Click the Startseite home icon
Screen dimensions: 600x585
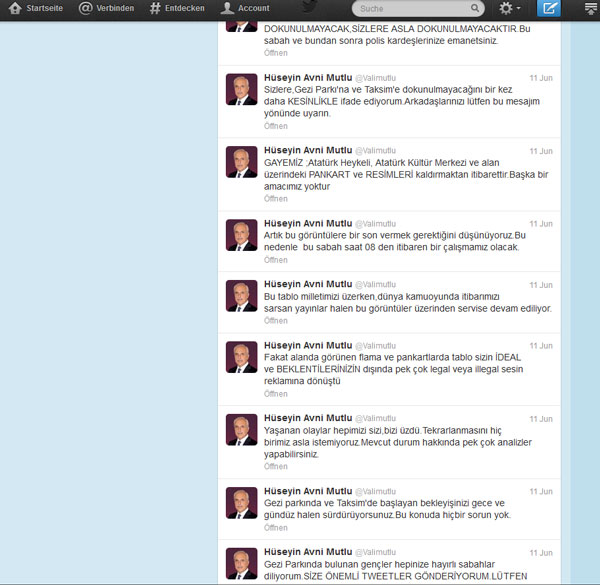pyautogui.click(x=15, y=8)
